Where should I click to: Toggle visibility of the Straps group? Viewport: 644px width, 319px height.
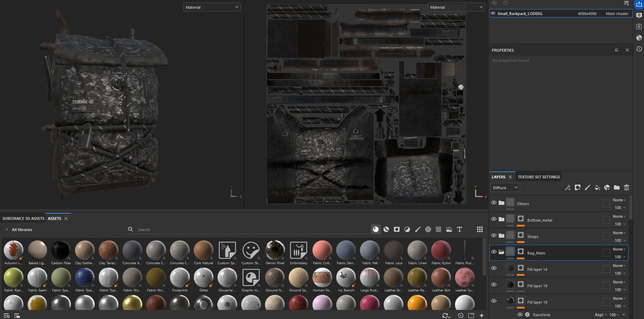coord(494,235)
